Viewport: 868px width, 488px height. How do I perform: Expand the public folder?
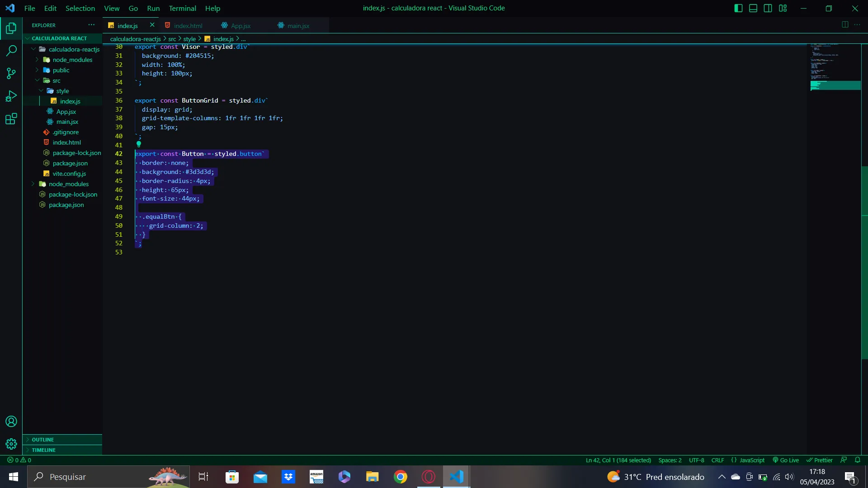61,70
